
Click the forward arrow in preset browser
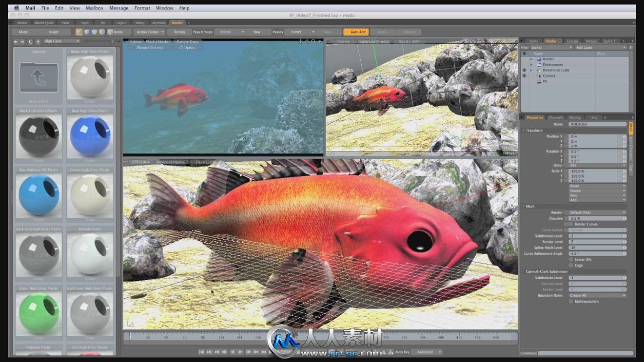23,41
